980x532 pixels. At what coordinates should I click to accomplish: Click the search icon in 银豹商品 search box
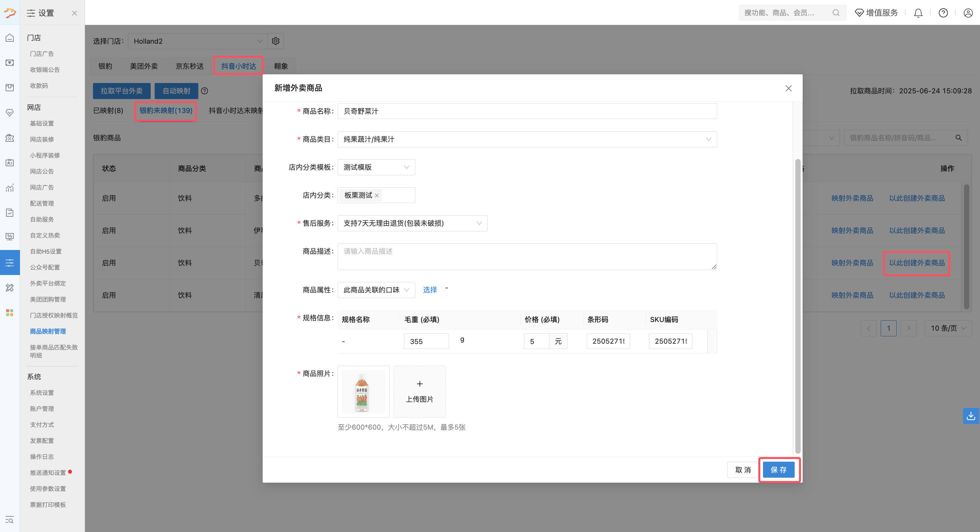tap(959, 138)
